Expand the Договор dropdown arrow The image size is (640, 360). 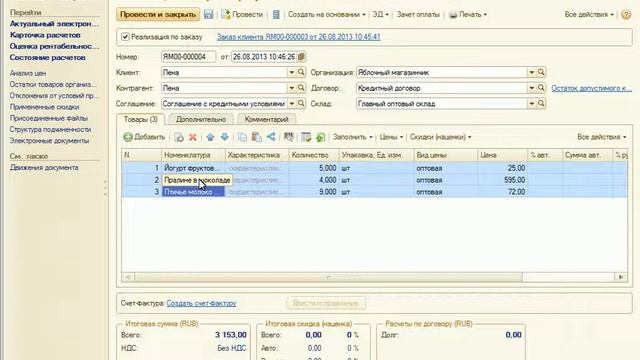pos(531,88)
